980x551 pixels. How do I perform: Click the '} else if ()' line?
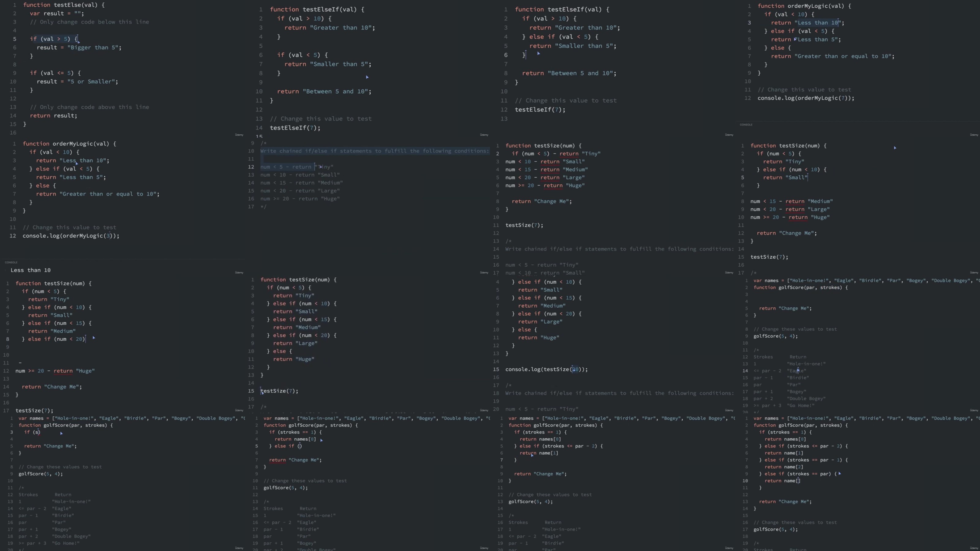(285, 446)
